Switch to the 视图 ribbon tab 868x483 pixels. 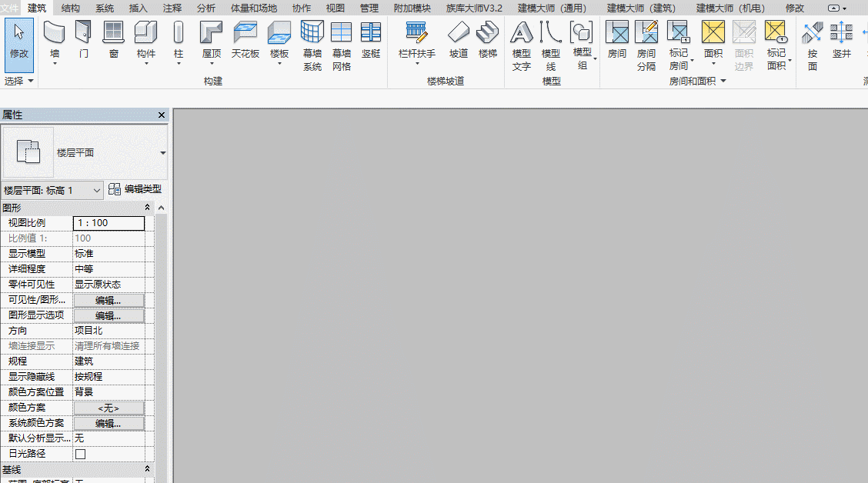click(x=335, y=8)
